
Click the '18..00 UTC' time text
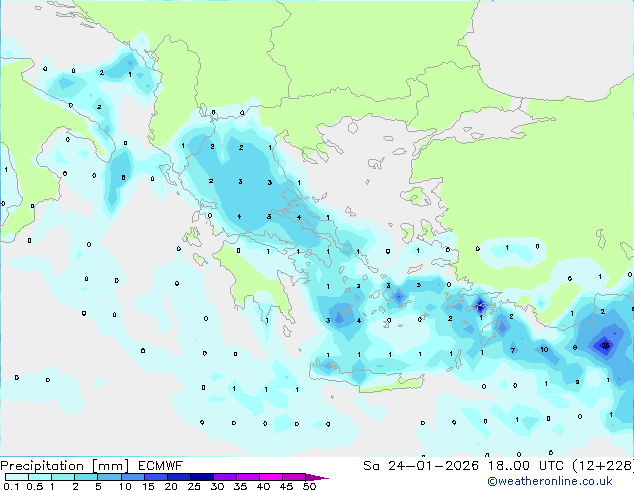[526, 466]
